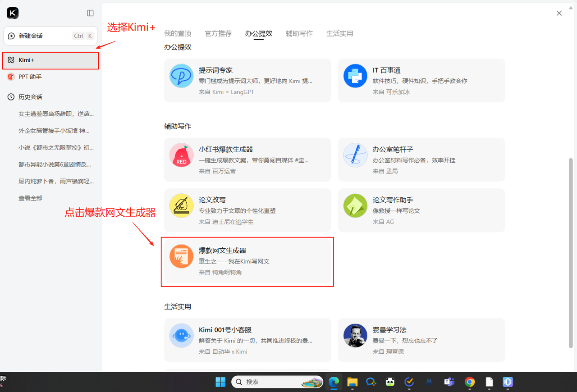Open history chat 小说《都市之无限掌控》
Image resolution: width=577 pixels, height=392 pixels.
pos(56,148)
